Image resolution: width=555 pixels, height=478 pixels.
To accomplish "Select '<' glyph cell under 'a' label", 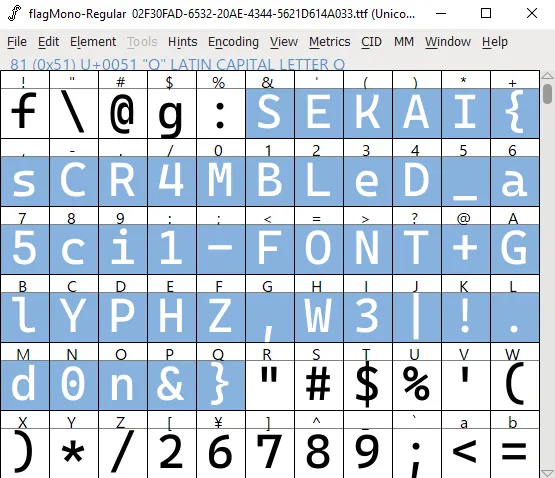I will pyautogui.click(x=466, y=453).
